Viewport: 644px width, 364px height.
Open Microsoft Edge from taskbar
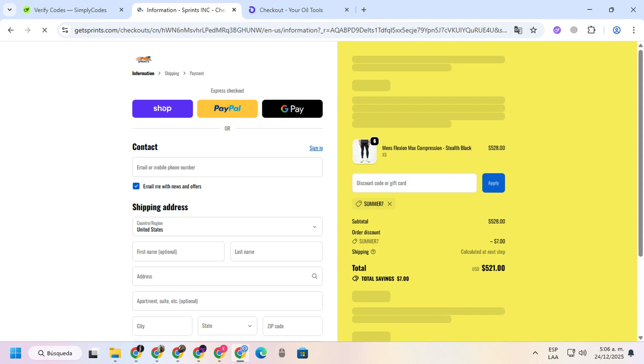[x=261, y=353]
